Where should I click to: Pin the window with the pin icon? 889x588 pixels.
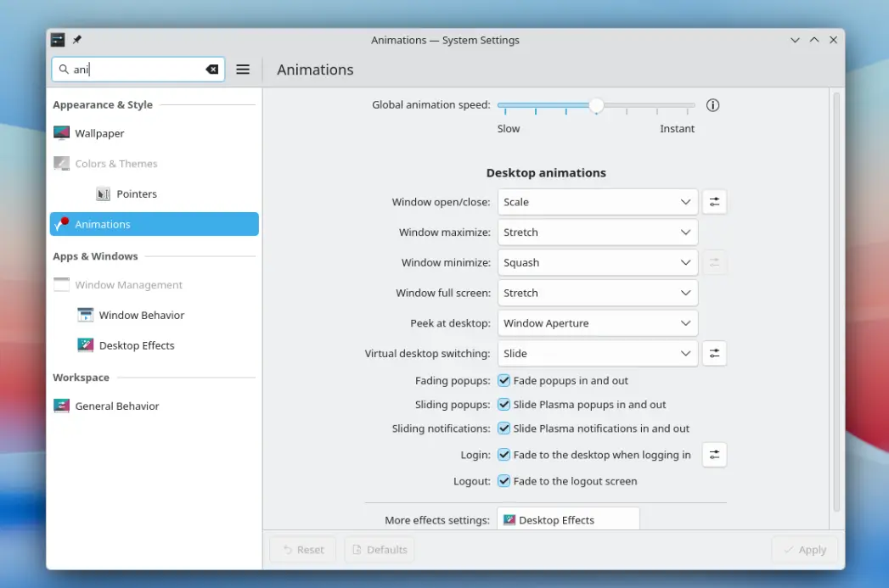pos(77,40)
